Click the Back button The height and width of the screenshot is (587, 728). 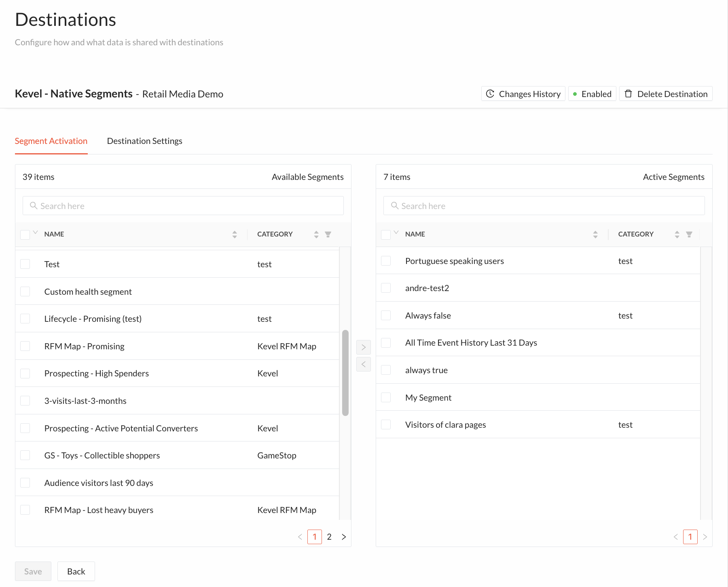[x=76, y=571]
